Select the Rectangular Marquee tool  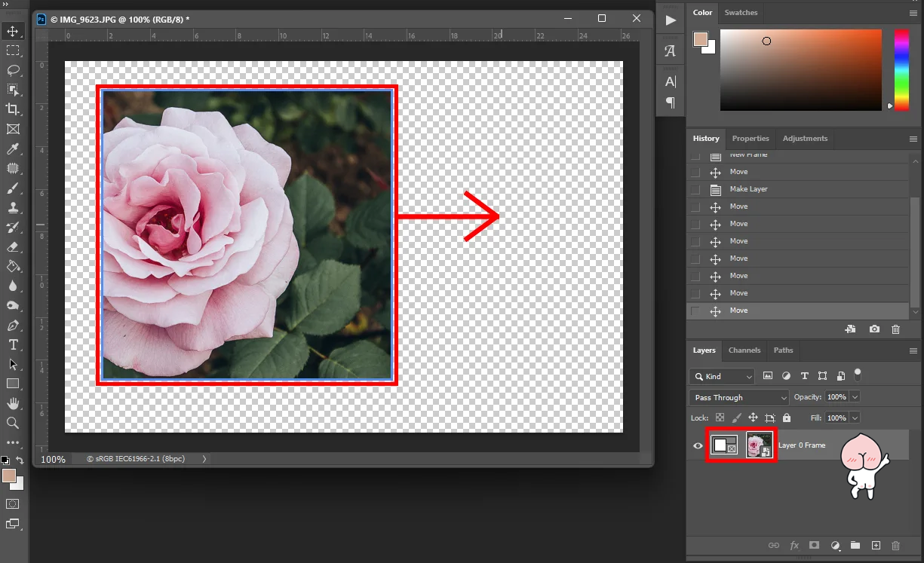[x=13, y=50]
